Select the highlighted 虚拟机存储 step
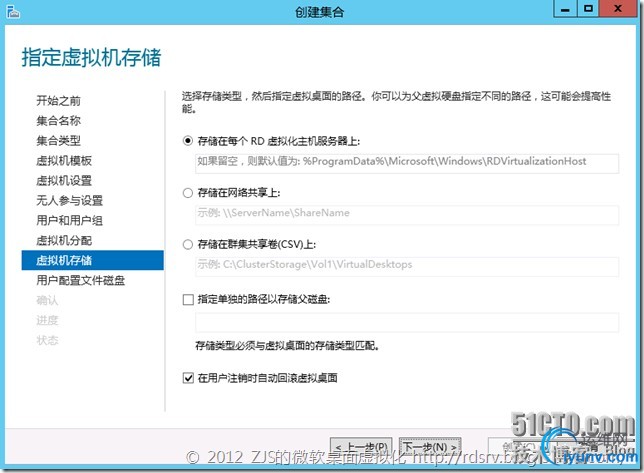The width and height of the screenshot is (644, 473). tap(92, 260)
